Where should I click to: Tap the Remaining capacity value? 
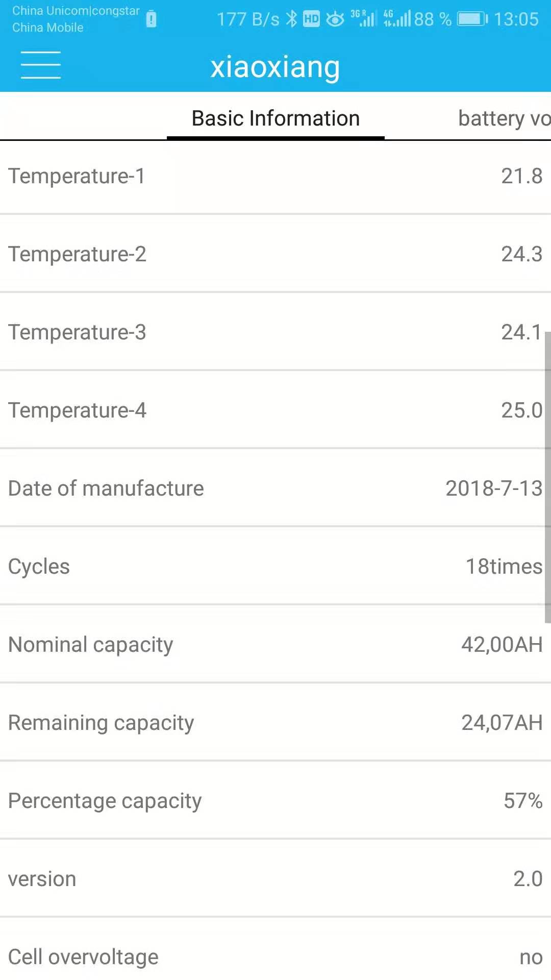[502, 723]
